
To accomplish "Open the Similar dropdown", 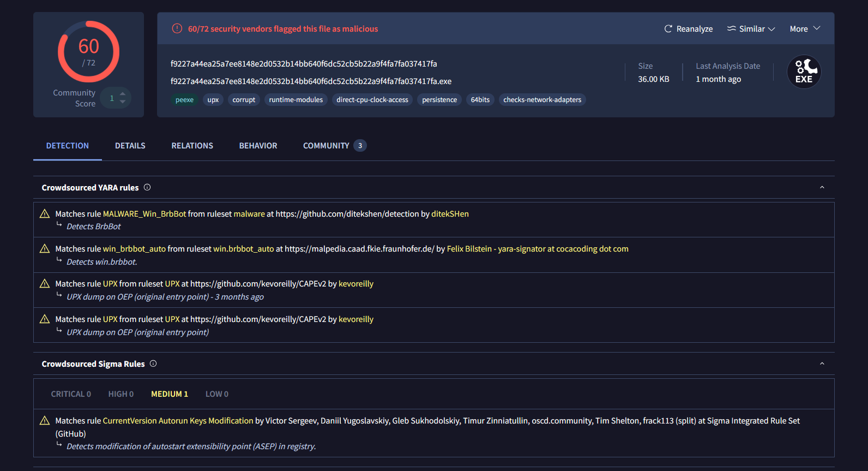I will tap(751, 29).
